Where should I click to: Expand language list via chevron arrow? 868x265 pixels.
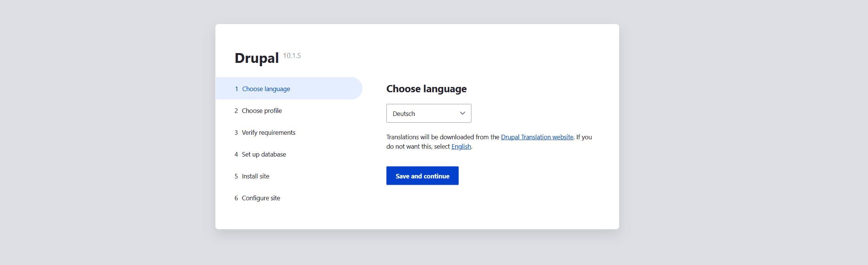coord(462,113)
